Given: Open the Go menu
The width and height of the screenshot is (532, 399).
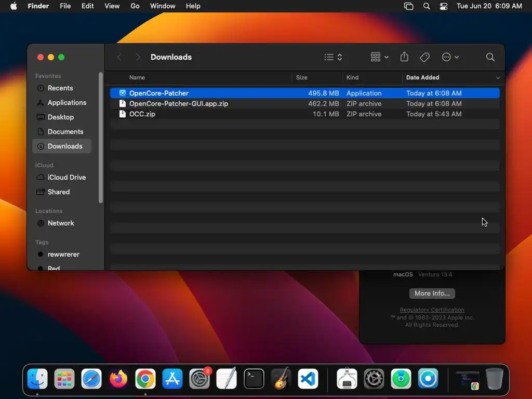Looking at the screenshot, I should click(x=135, y=6).
